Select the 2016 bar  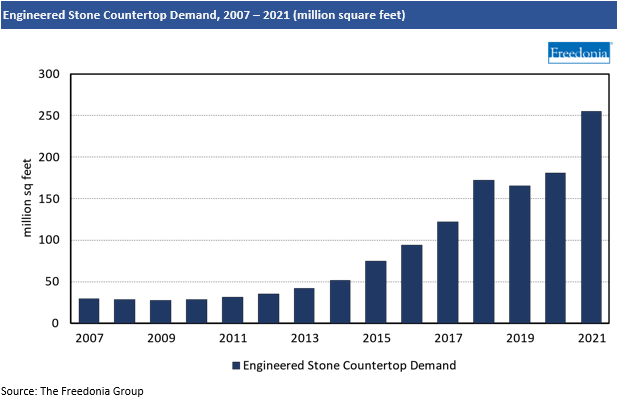click(412, 284)
